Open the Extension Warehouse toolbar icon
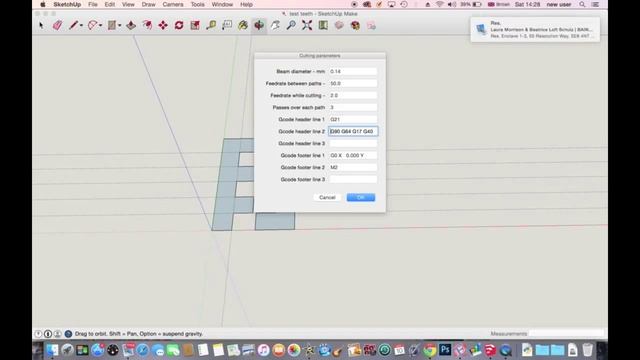This screenshot has width=640, height=360. 339,25
